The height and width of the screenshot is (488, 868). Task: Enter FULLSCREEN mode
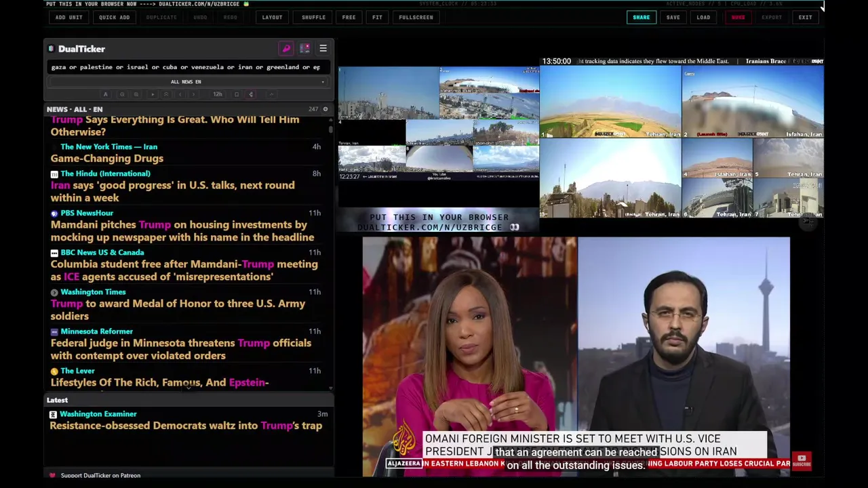coord(416,18)
